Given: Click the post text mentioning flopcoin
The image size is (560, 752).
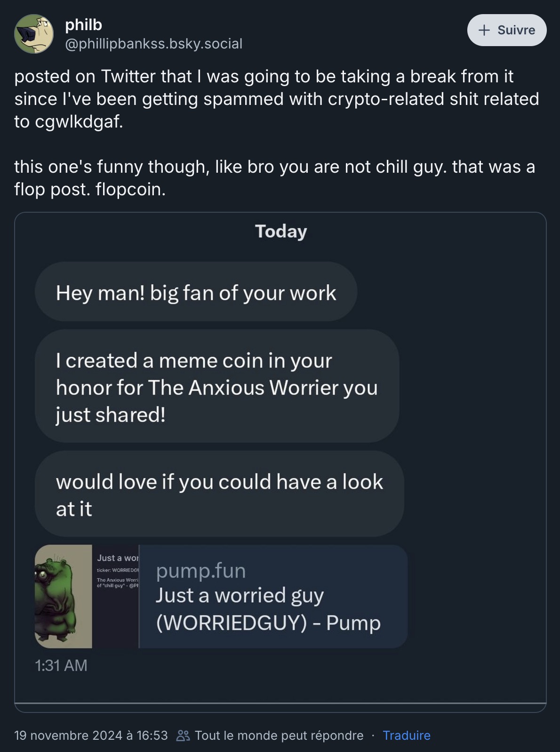Looking at the screenshot, I should 274,178.
